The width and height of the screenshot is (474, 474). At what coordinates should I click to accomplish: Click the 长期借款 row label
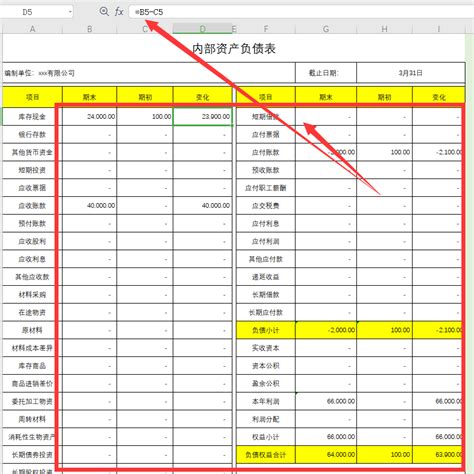tap(266, 295)
